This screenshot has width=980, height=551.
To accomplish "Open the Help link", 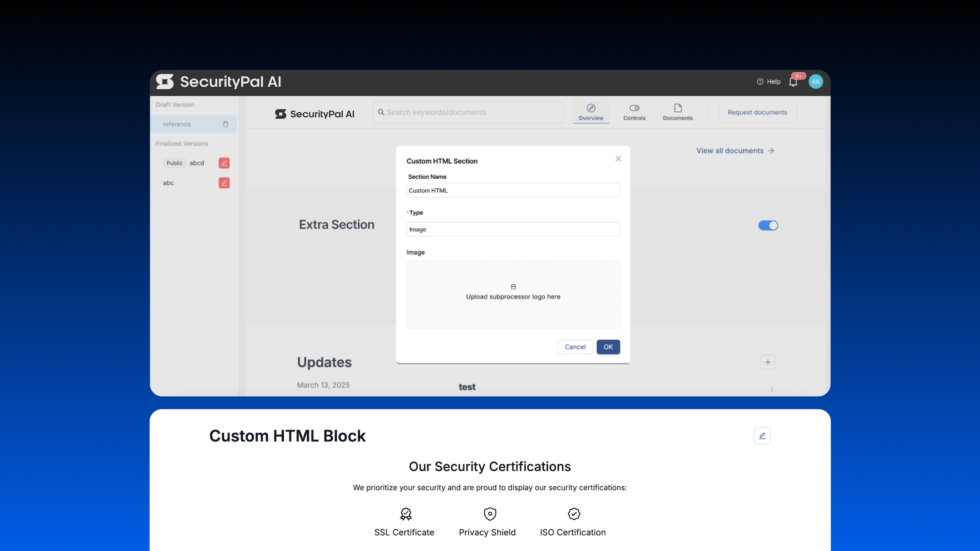I will [768, 82].
